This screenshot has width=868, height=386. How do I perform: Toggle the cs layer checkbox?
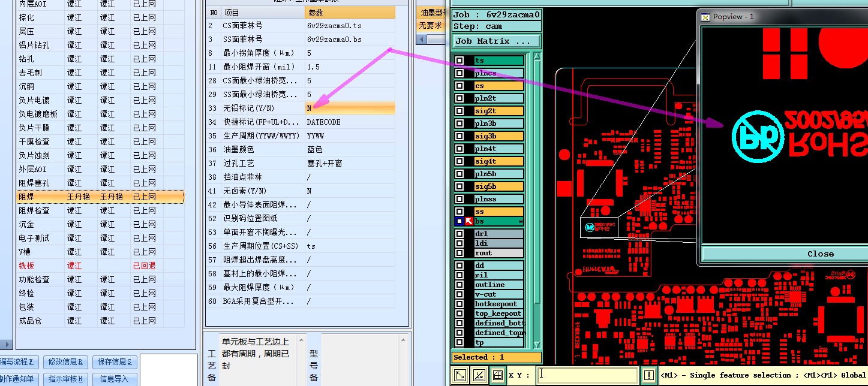[459, 86]
